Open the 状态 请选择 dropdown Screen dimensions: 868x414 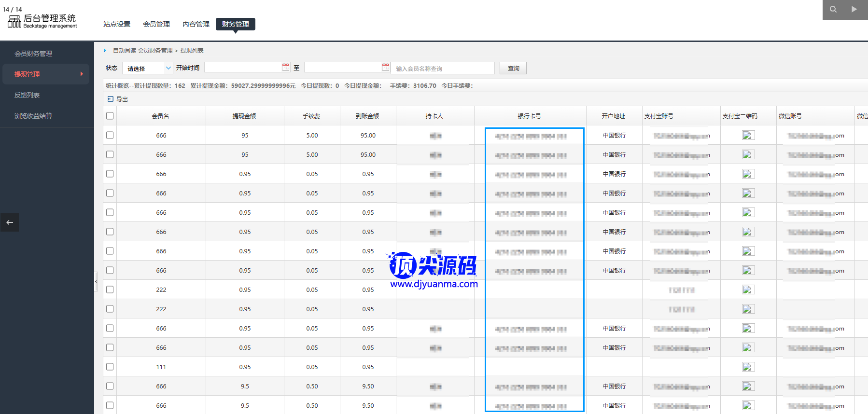pyautogui.click(x=147, y=69)
